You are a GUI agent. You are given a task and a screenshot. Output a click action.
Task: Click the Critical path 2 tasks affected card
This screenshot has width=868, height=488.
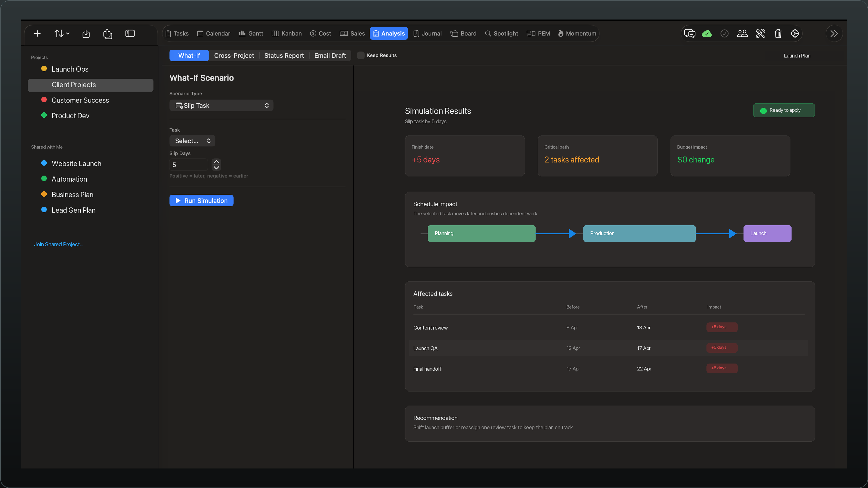click(597, 156)
